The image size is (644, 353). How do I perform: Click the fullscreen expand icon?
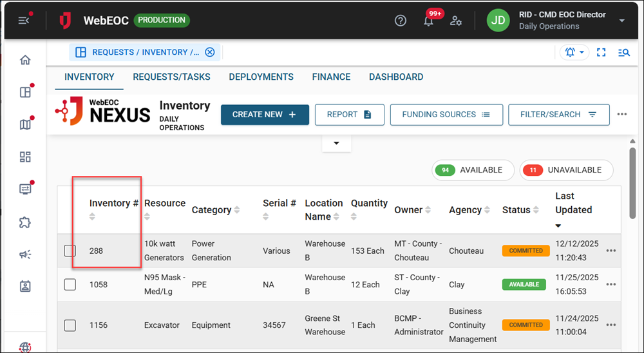click(x=601, y=53)
